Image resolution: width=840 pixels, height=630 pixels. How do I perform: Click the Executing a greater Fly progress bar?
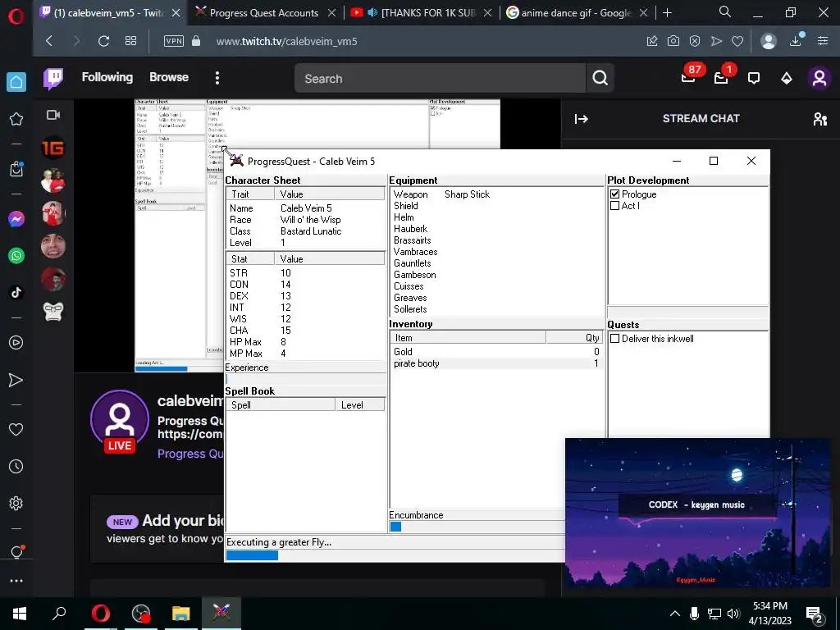tap(395, 555)
